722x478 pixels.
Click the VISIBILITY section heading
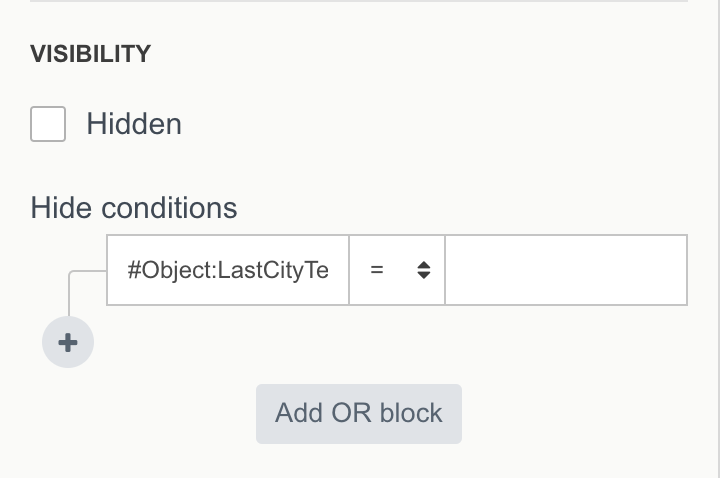91,55
